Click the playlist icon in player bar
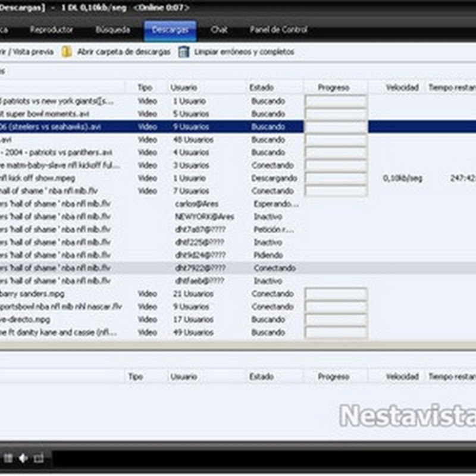The width and height of the screenshot is (476, 476). pyautogui.click(x=9, y=458)
